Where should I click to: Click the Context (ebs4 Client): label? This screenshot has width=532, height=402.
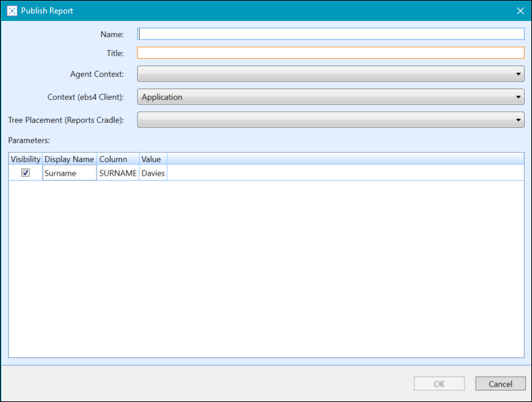(86, 97)
